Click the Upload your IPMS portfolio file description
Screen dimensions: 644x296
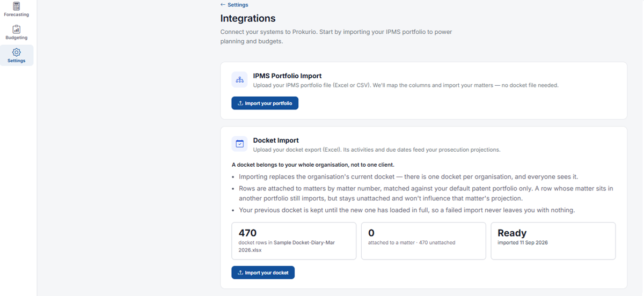[x=406, y=85]
